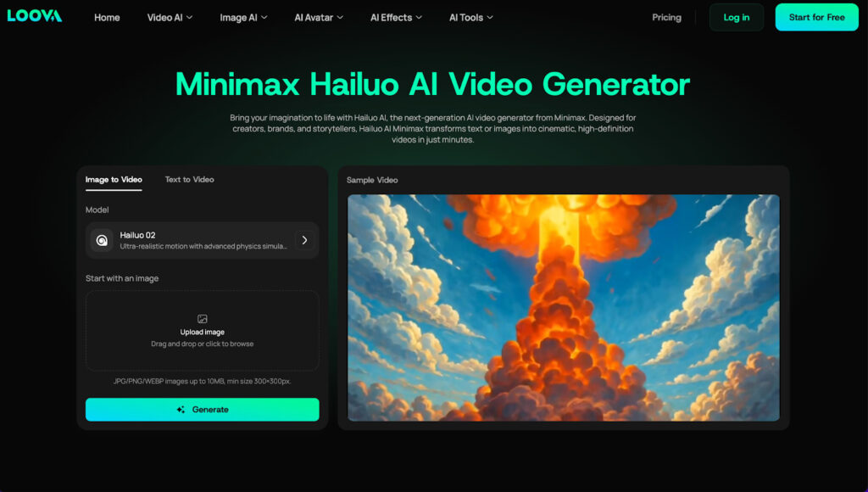The width and height of the screenshot is (868, 492).
Task: Click the right chevron in the model selector
Action: pos(304,240)
